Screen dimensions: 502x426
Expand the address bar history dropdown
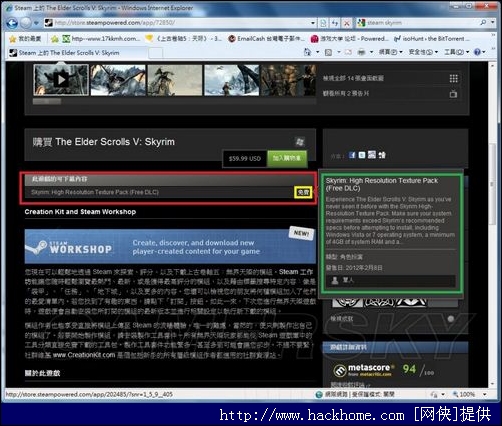[313, 23]
